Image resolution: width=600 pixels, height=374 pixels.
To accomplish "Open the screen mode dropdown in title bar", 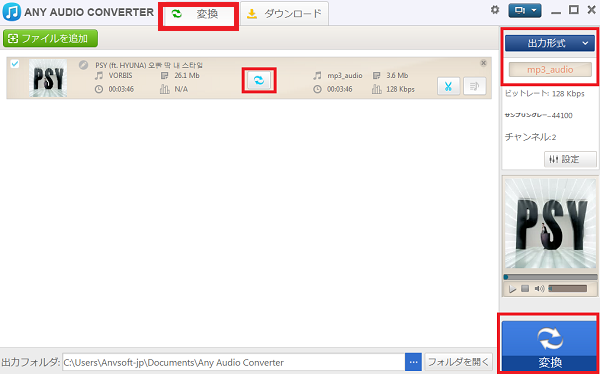I will (x=525, y=11).
